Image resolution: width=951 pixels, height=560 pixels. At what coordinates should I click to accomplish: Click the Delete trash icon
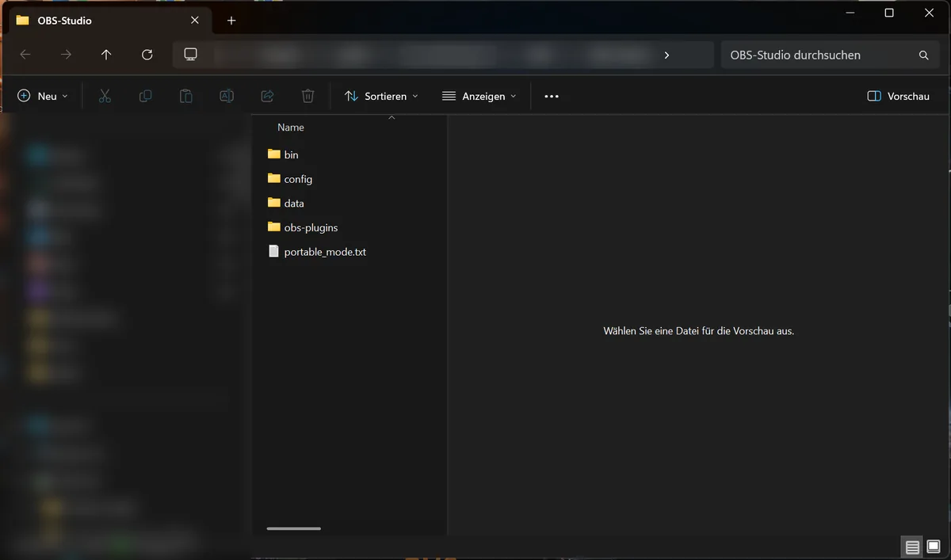pos(307,96)
